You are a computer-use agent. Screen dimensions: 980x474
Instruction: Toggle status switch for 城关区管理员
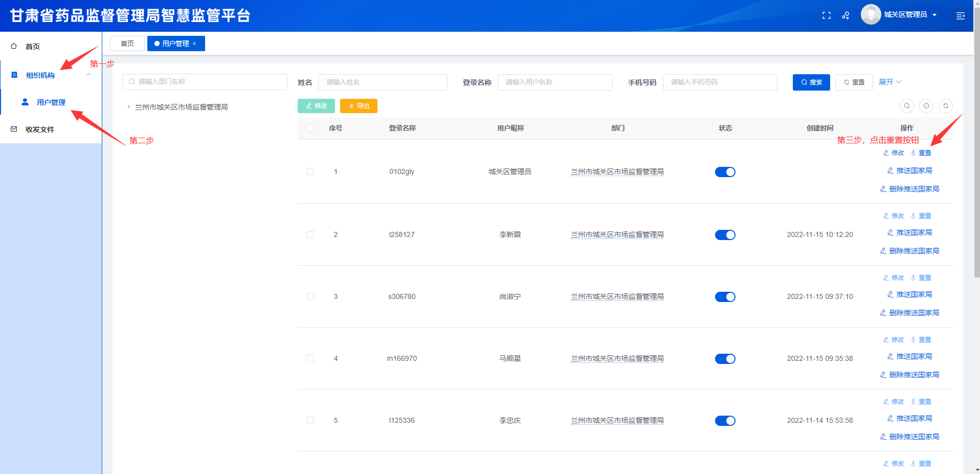pyautogui.click(x=725, y=172)
